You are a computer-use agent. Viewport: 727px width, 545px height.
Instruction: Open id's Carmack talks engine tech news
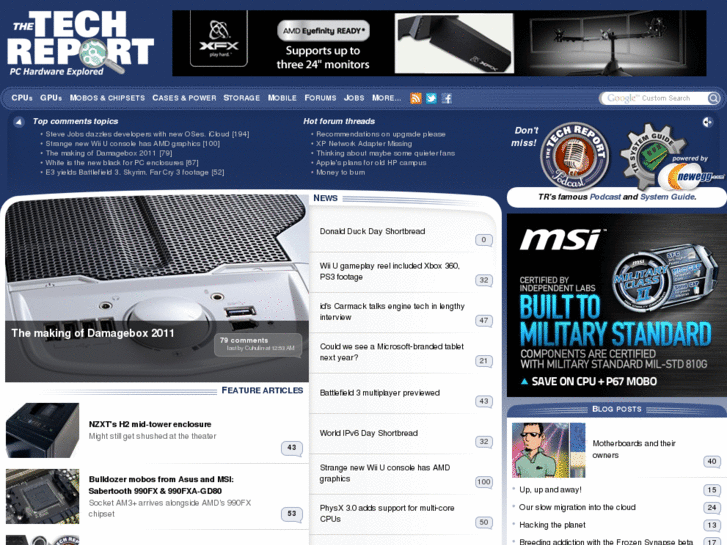pyautogui.click(x=392, y=312)
